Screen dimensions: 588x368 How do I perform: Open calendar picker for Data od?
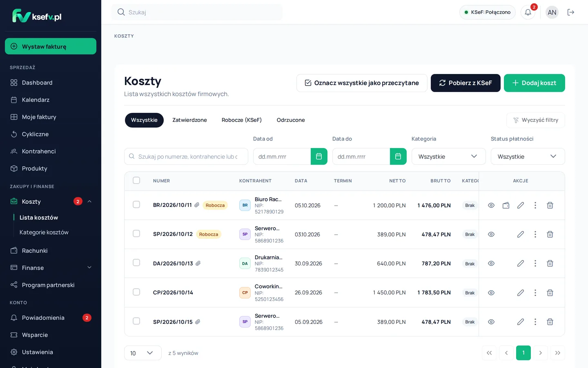(x=319, y=157)
